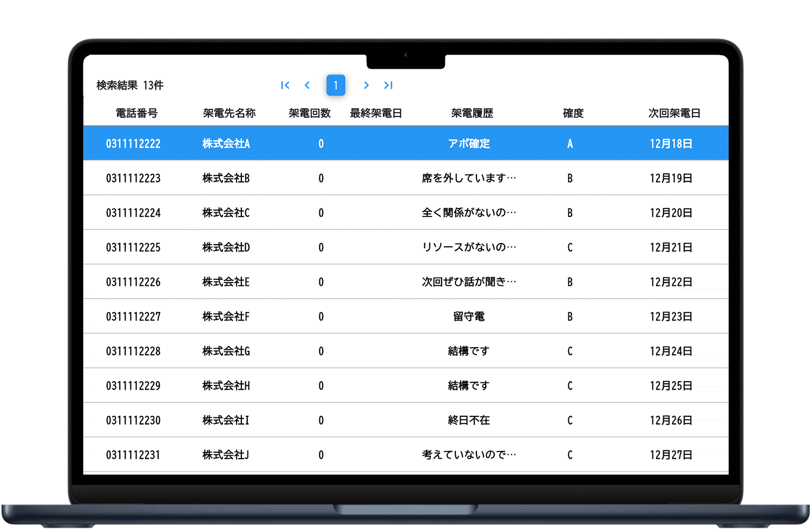Select 株式会社I in the list

[x=226, y=421]
